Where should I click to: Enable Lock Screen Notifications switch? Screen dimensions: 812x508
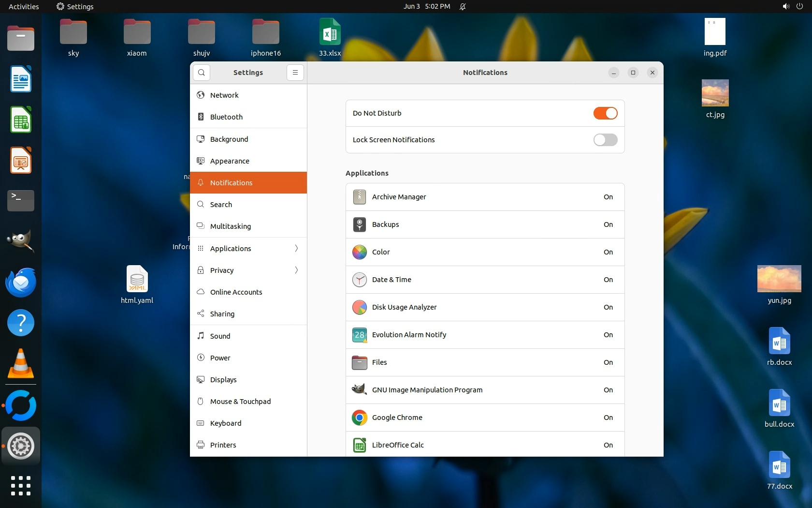point(605,140)
